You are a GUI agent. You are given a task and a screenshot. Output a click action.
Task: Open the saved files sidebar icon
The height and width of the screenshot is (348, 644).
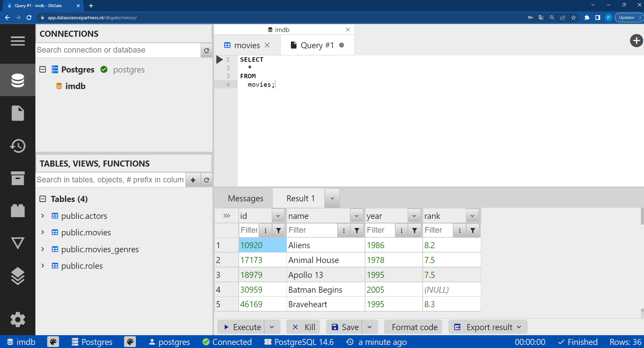coord(18,113)
